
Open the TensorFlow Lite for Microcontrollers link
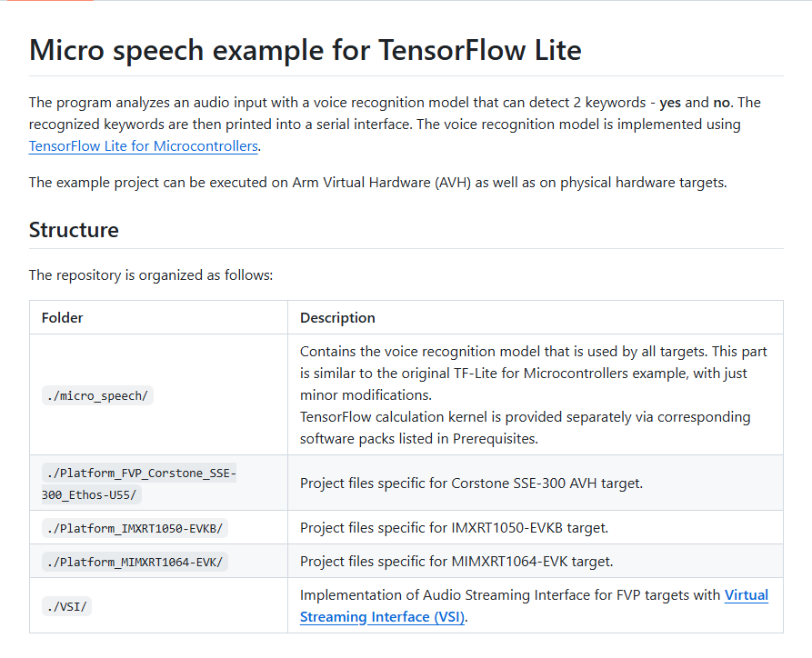click(x=144, y=145)
